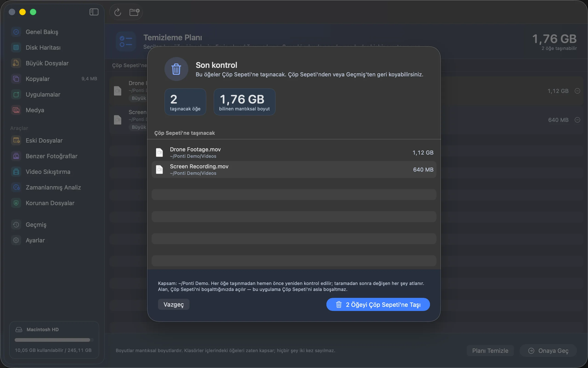Click 2 Öğeyi Çöp Sepeti'ne Taşı
Viewport: 588px width, 368px height.
(x=378, y=305)
